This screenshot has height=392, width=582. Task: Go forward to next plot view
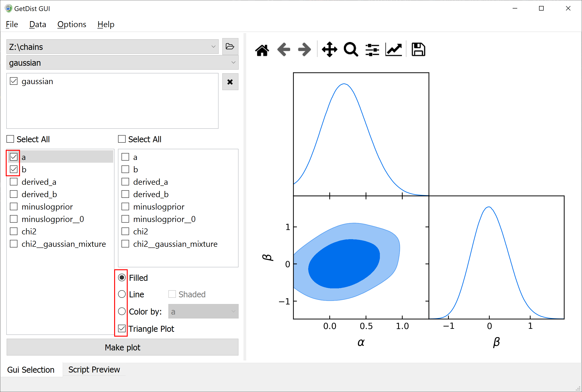(x=305, y=49)
